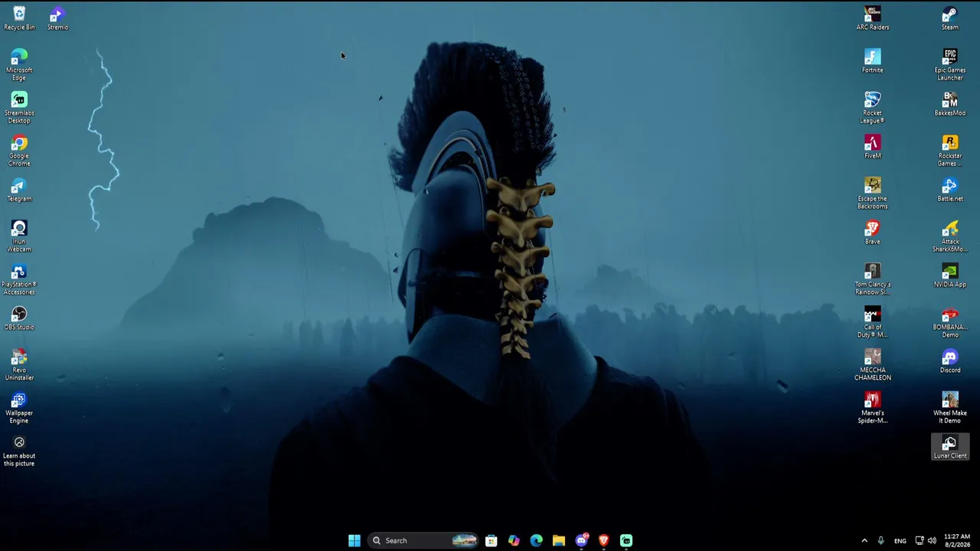Select the Revo Uninstaller shortcut
This screenshot has height=551, width=980.
19,365
